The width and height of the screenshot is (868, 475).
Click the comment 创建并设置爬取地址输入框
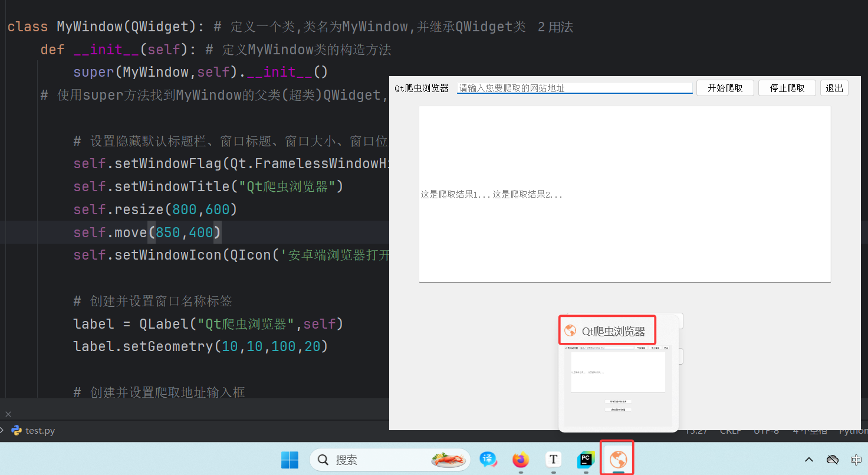click(159, 392)
